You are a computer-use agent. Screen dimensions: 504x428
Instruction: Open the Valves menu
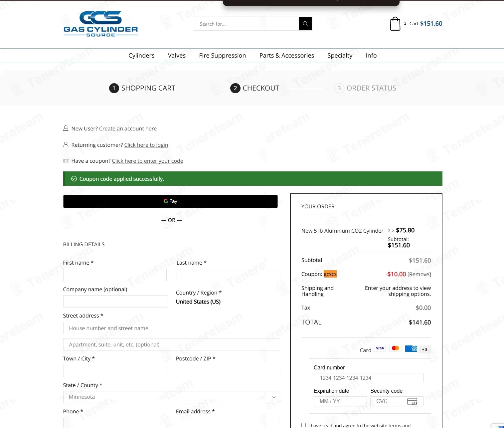point(177,56)
